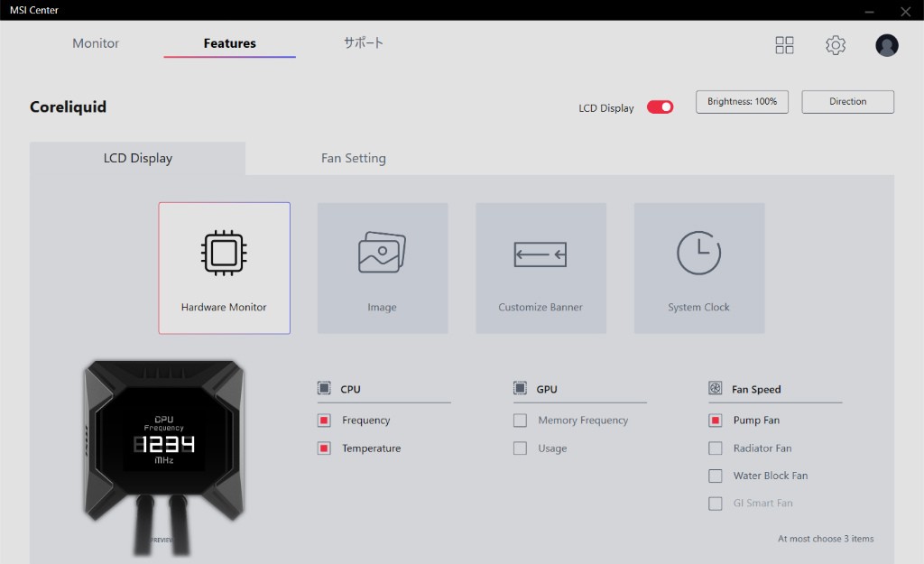Turn off the LCD Display switch

(661, 107)
